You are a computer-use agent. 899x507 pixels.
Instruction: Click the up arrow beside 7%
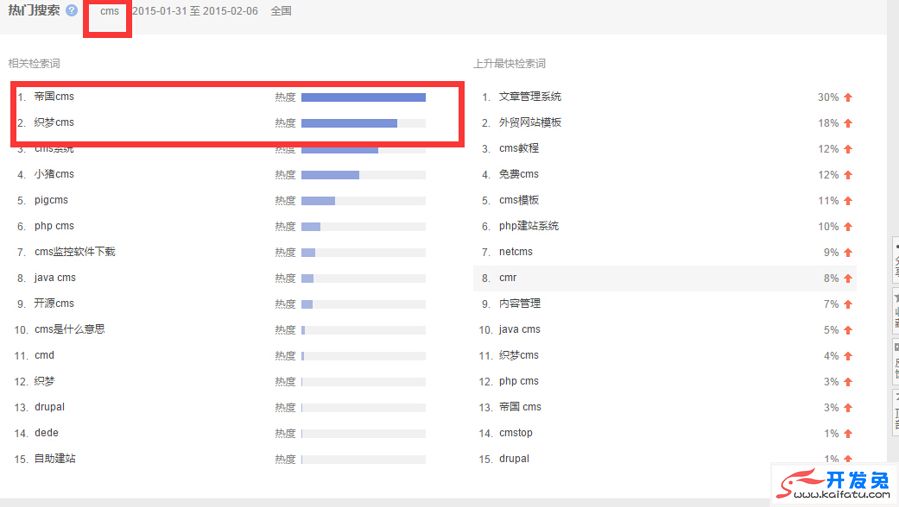pyautogui.click(x=848, y=304)
